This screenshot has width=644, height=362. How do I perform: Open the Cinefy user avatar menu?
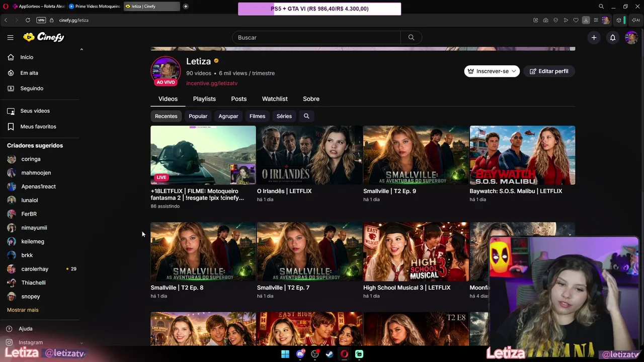point(631,37)
